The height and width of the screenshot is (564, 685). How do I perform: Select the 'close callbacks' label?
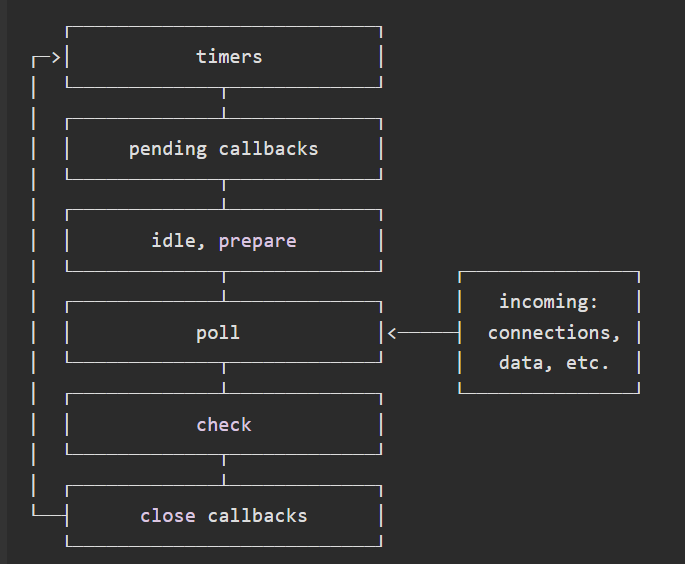click(224, 516)
